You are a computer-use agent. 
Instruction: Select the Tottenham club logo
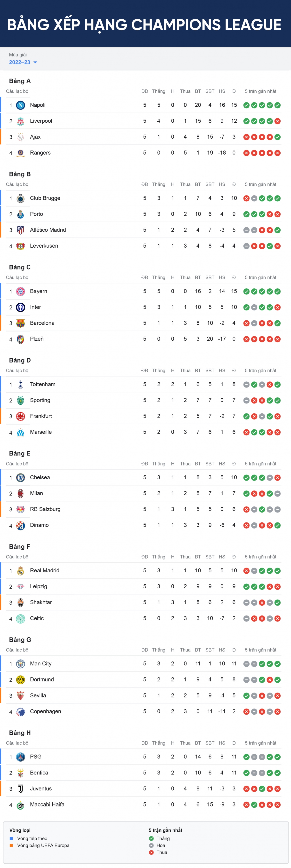coord(21,384)
